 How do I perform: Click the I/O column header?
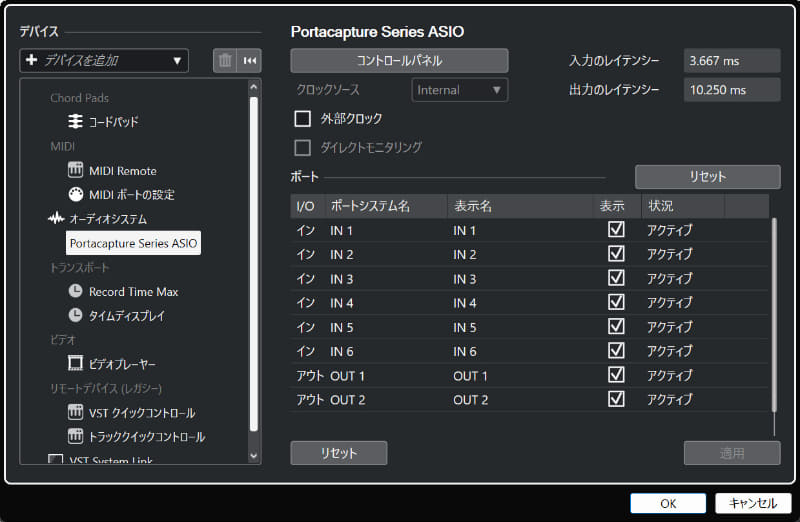click(x=308, y=206)
